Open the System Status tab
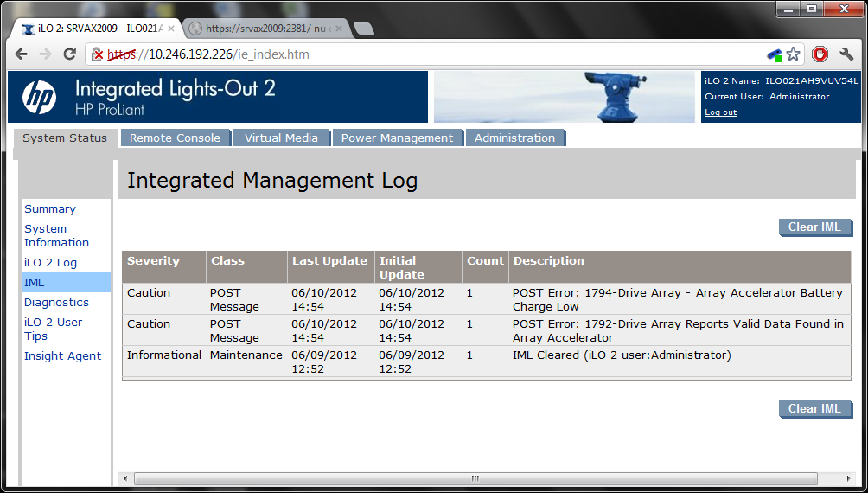The image size is (868, 493). pyautogui.click(x=66, y=138)
